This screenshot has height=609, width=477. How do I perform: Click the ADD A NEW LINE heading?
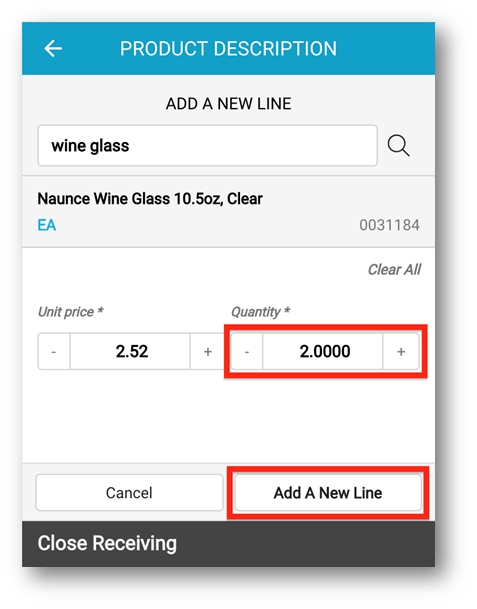pos(228,104)
